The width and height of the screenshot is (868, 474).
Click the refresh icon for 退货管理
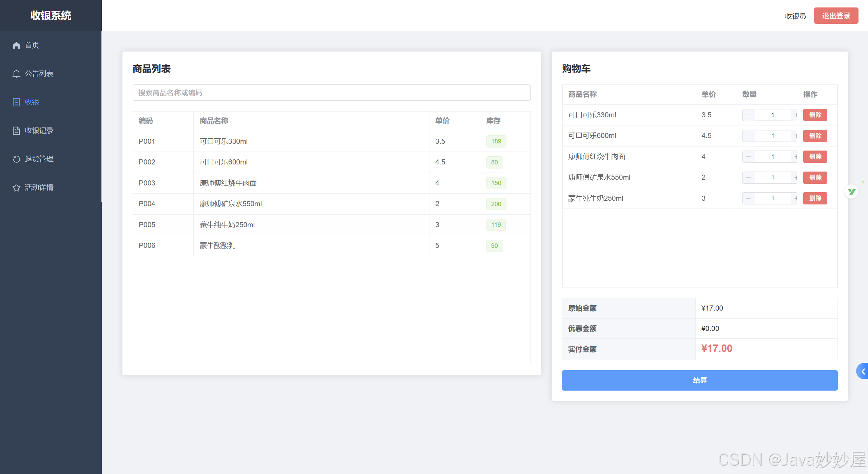[x=16, y=159]
